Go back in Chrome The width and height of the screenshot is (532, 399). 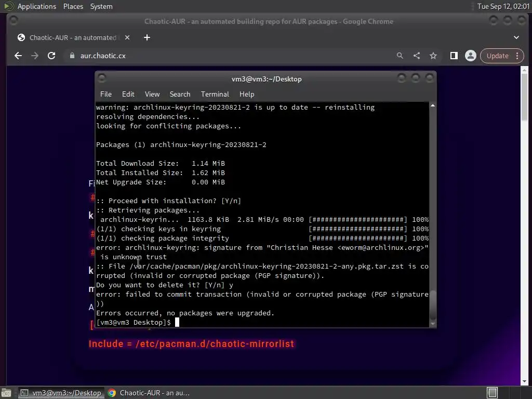(x=18, y=56)
